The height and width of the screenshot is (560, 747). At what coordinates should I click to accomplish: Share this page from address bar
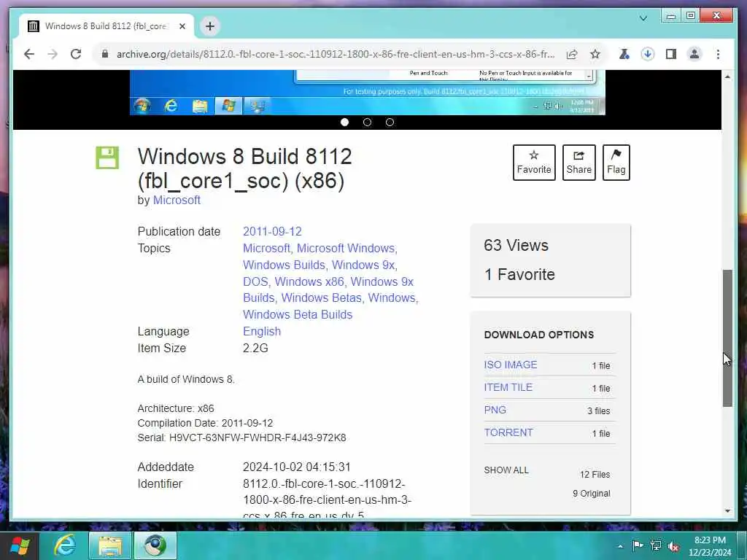pos(572,54)
